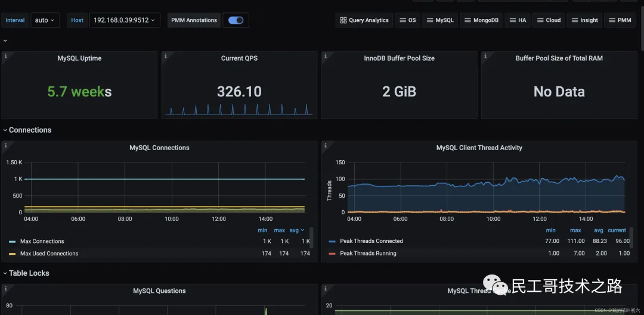644x315 pixels.
Task: Click info icon on Current QPS panel
Action: pyautogui.click(x=166, y=56)
